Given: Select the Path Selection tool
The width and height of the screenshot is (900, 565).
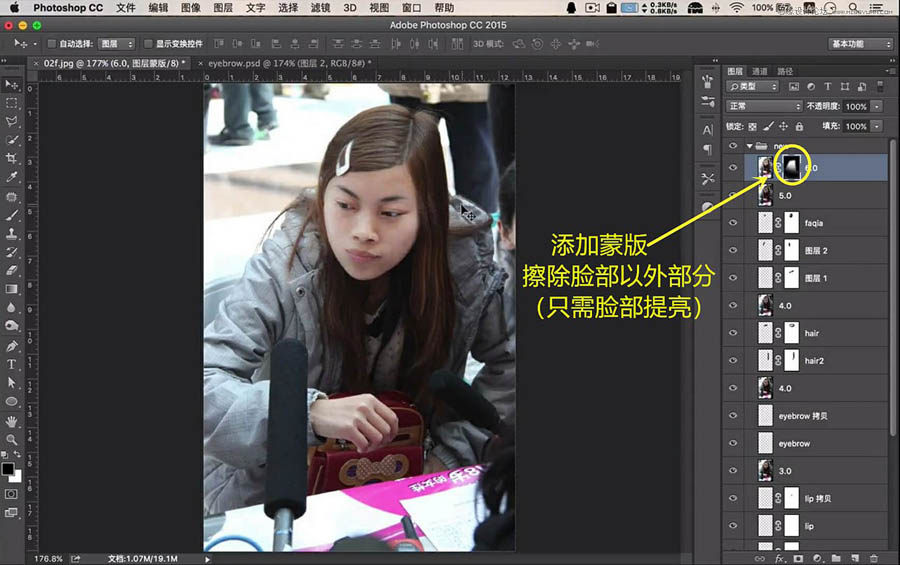Looking at the screenshot, I should point(11,382).
